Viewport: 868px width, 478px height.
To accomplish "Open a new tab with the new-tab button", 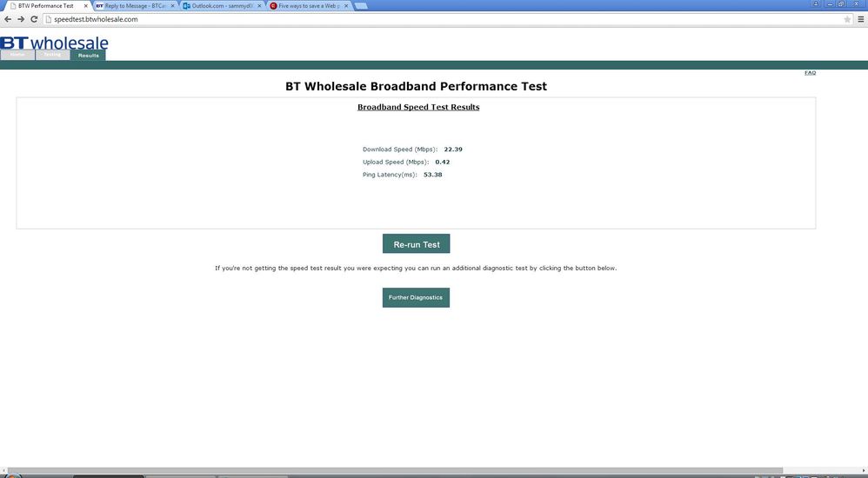I will 361,6.
